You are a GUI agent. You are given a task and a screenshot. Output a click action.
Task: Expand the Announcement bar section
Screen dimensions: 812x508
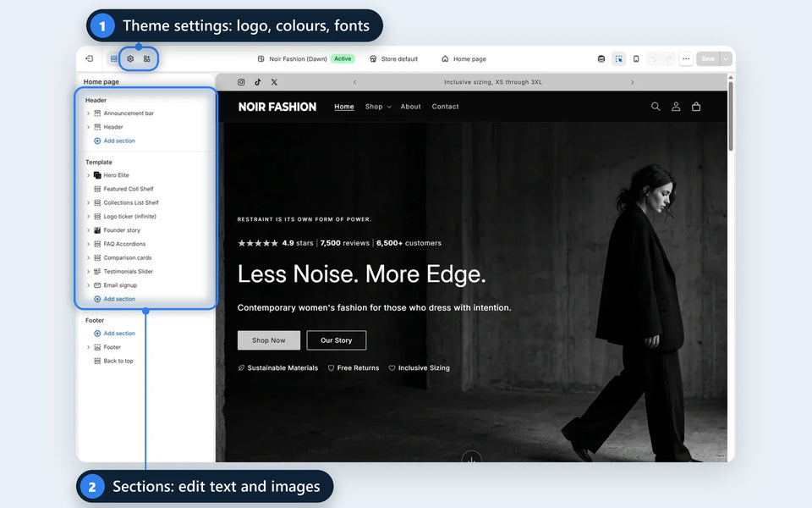click(88, 113)
